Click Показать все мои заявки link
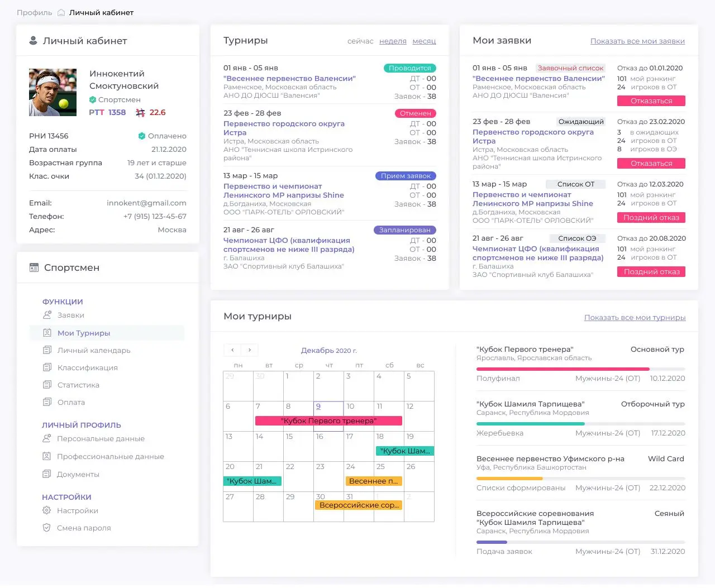715x588 pixels. coord(637,41)
